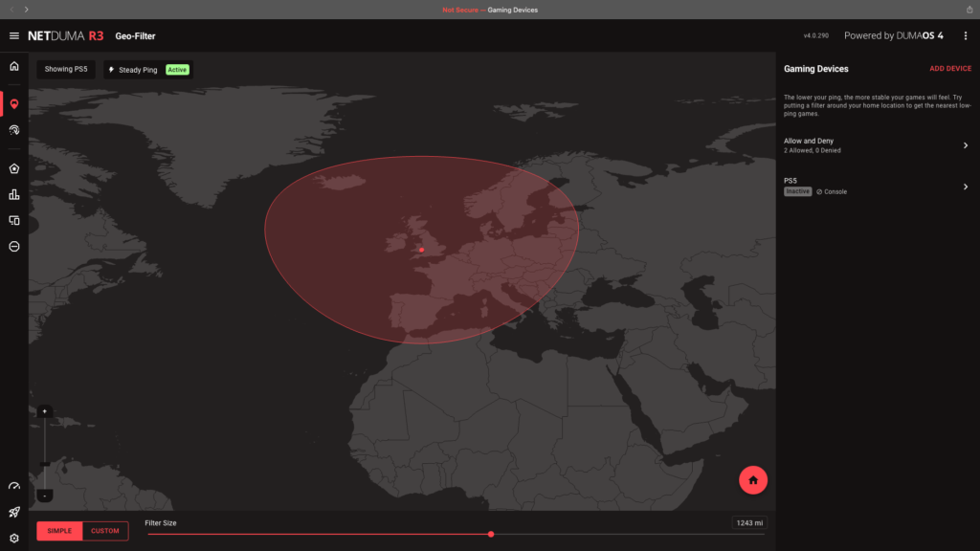The image size is (980, 551).
Task: Click the Filter Size slider handle
Action: point(491,534)
